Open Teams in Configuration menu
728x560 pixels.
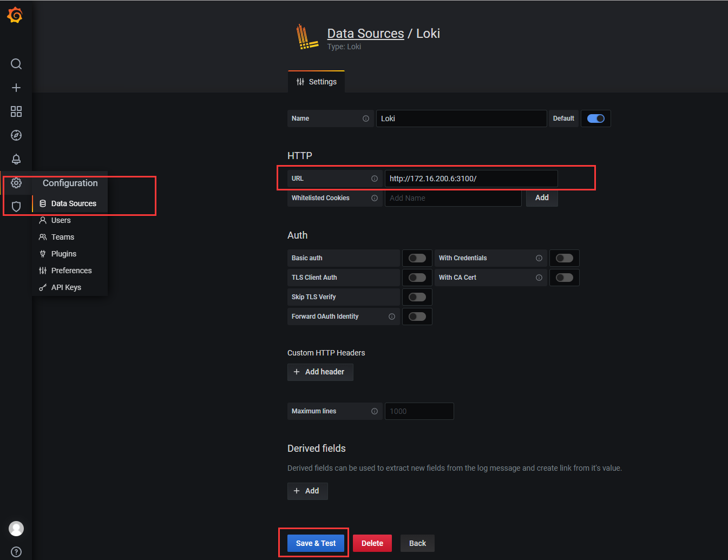click(x=70, y=237)
